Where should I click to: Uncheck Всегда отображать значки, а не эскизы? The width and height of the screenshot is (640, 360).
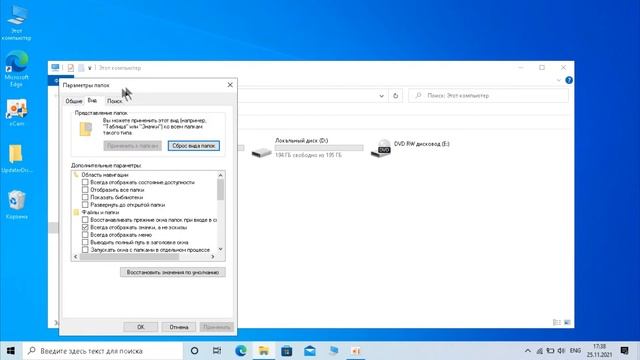coord(85,227)
